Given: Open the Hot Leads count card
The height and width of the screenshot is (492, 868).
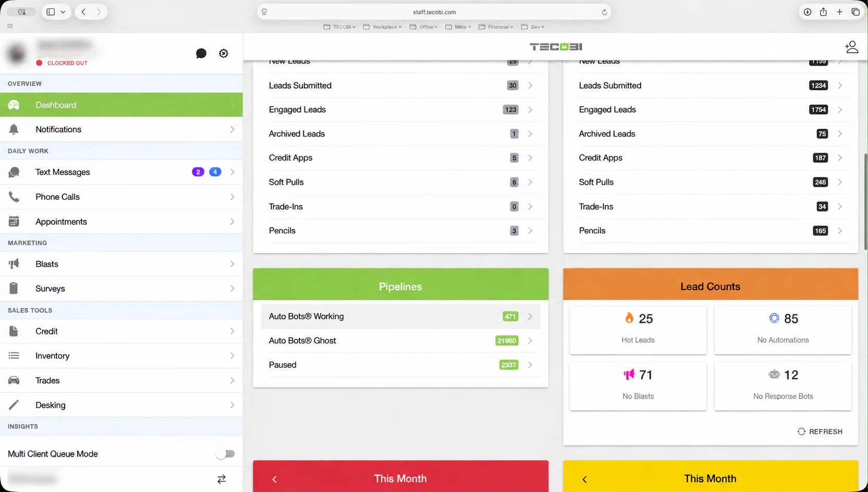Looking at the screenshot, I should tap(638, 330).
